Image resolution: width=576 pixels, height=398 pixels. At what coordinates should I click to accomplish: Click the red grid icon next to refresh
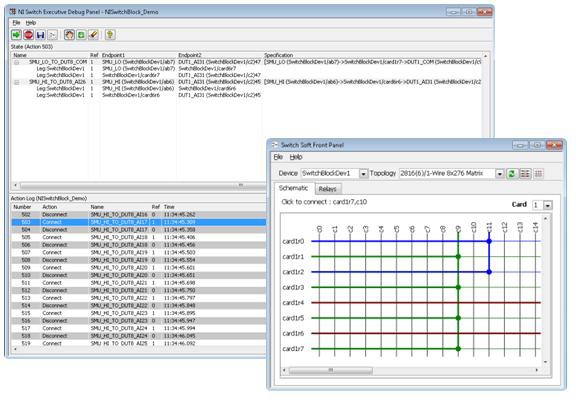coord(525,173)
